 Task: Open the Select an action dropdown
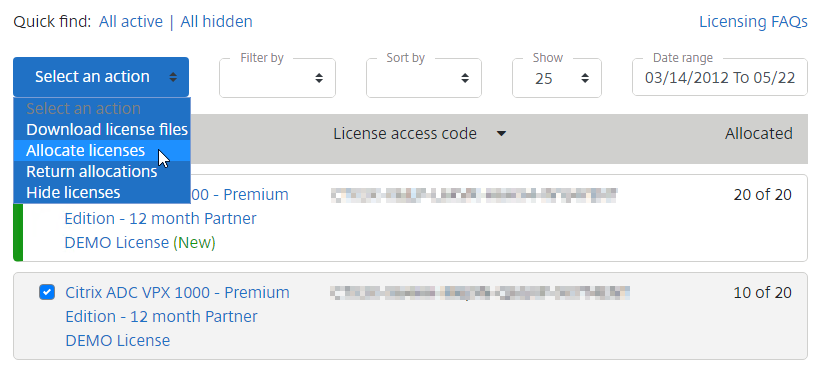101,77
